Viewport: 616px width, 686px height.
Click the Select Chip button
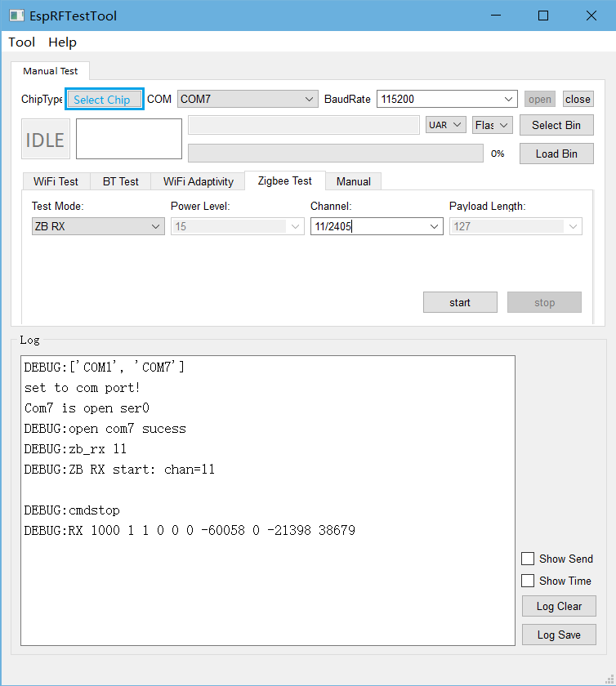pyautogui.click(x=105, y=100)
